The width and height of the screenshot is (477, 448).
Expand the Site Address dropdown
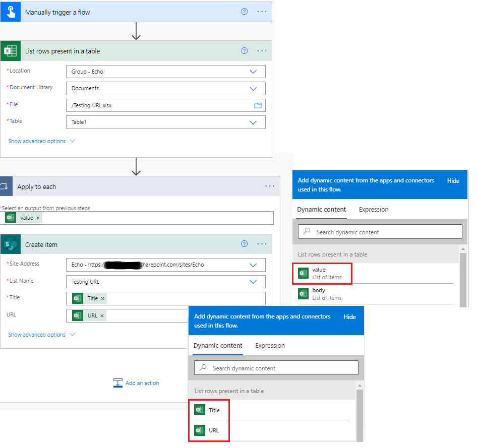(x=253, y=265)
